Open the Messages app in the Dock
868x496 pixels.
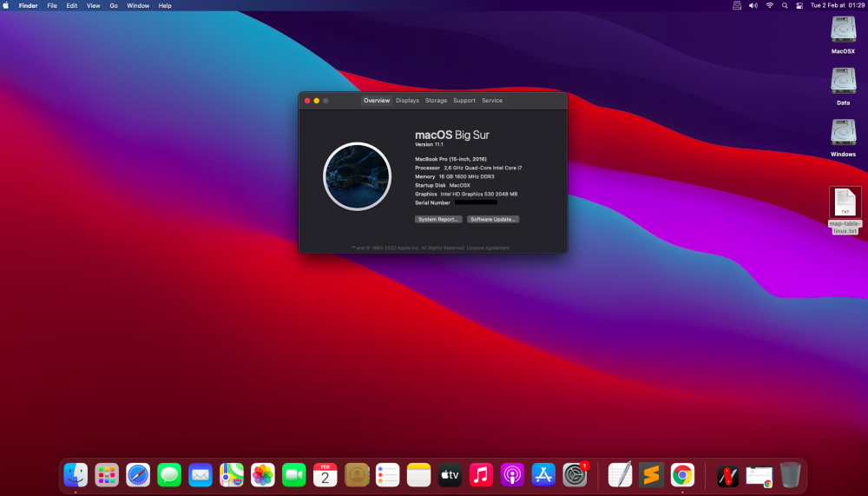point(169,475)
